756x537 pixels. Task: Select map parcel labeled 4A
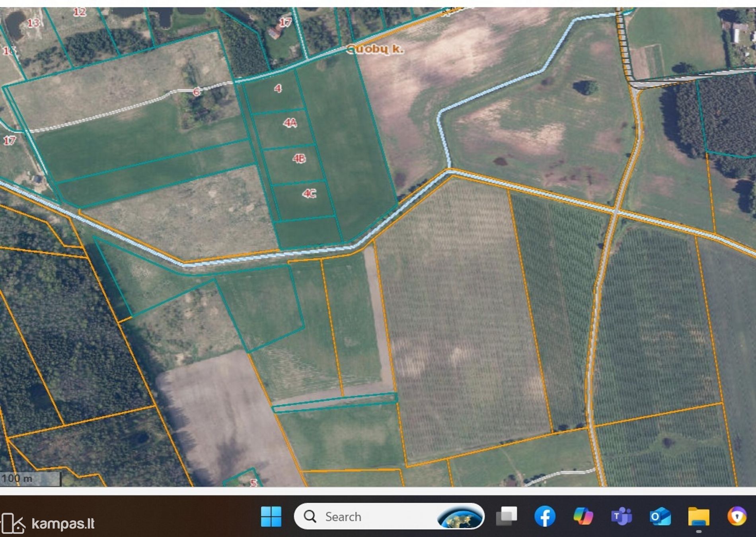click(x=290, y=123)
